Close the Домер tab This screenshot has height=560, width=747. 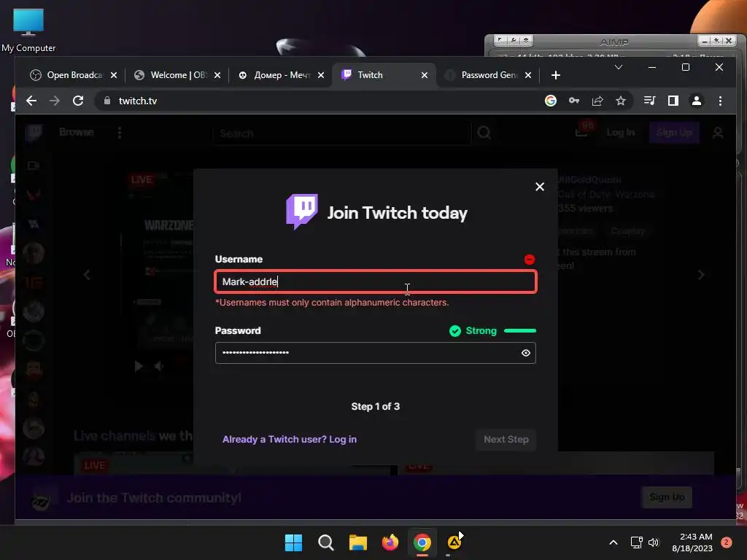(321, 75)
